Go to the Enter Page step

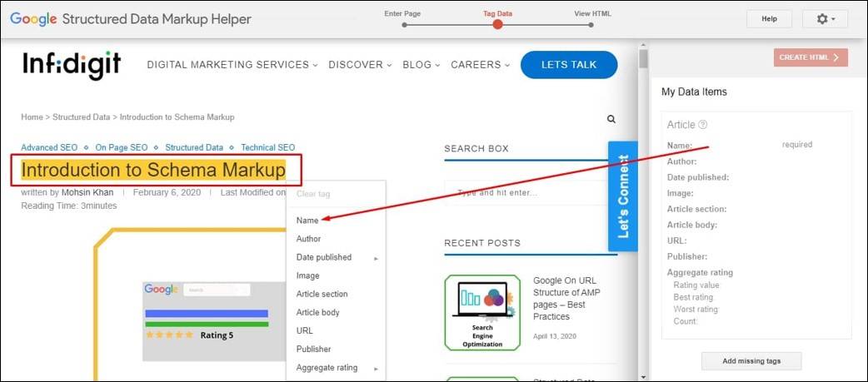point(405,25)
